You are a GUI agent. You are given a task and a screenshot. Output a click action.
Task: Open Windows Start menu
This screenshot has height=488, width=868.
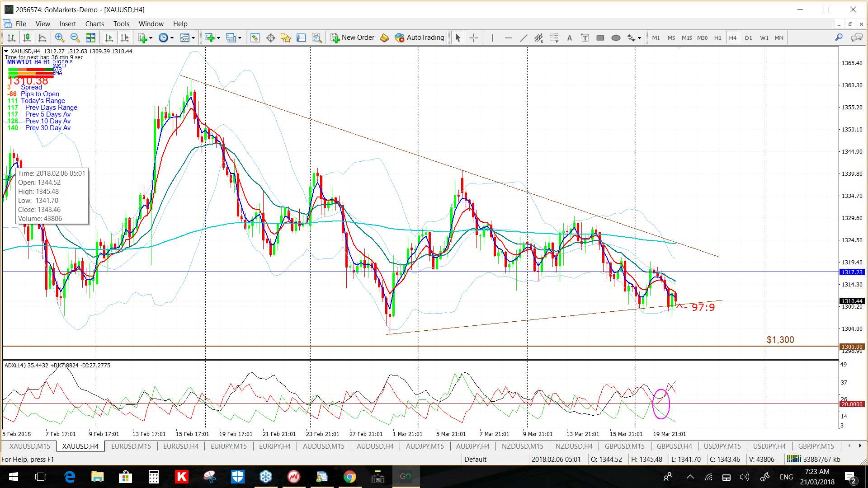(13, 477)
